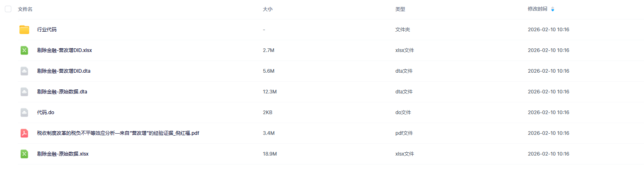Click the 剔除金融-原始数据.xlsx Excel icon
Viewport: 644px width, 171px height.
click(x=24, y=154)
